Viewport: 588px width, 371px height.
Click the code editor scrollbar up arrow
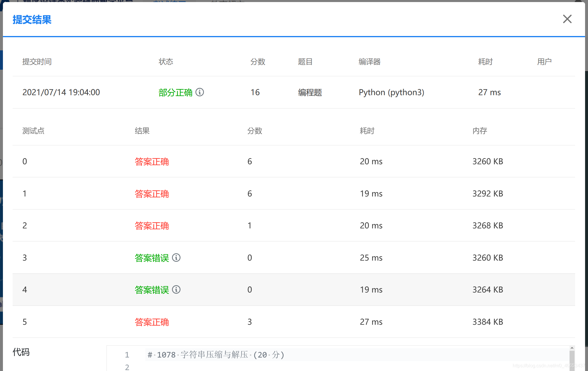(572, 348)
